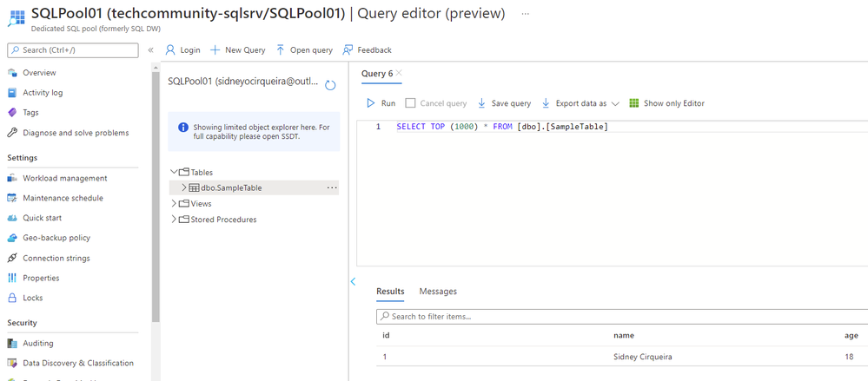Refresh the object explorer

(330, 85)
